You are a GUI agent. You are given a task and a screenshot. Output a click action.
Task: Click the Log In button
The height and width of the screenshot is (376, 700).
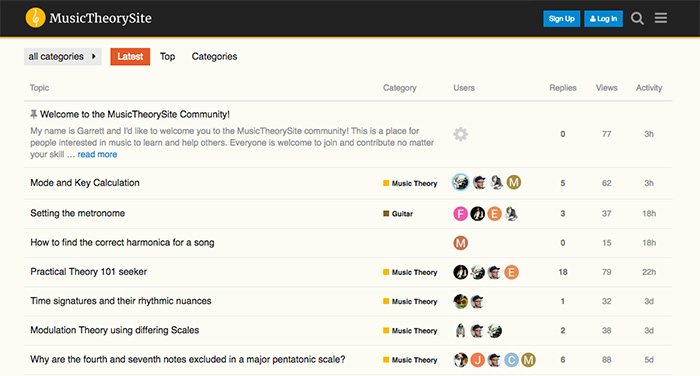(603, 19)
